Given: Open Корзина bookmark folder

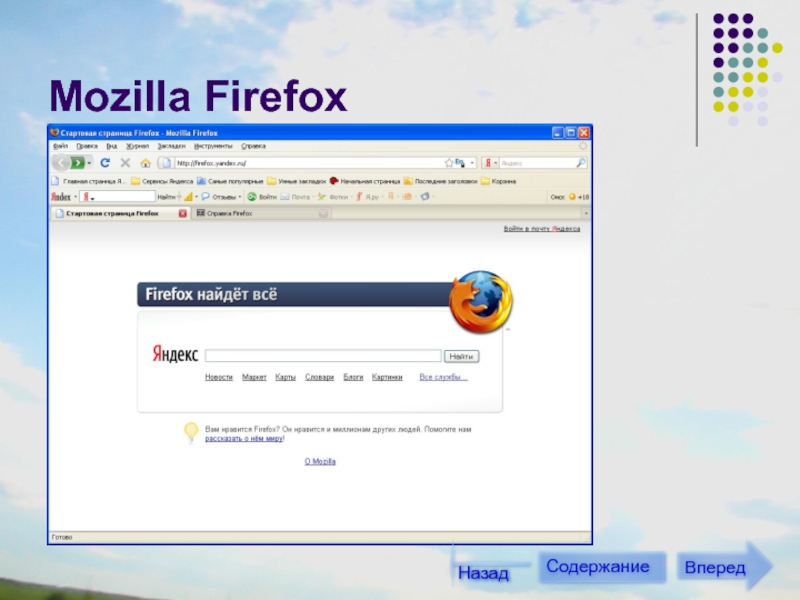Looking at the screenshot, I should [x=498, y=181].
